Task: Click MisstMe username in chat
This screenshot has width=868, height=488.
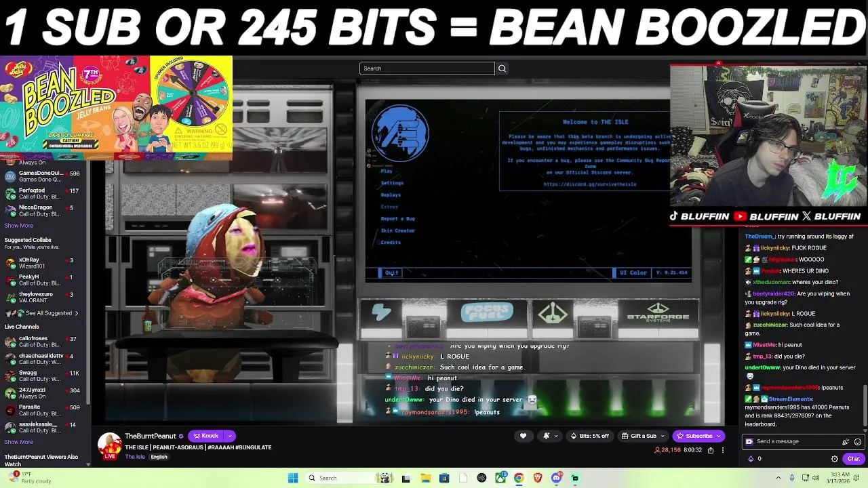Action: coord(764,345)
